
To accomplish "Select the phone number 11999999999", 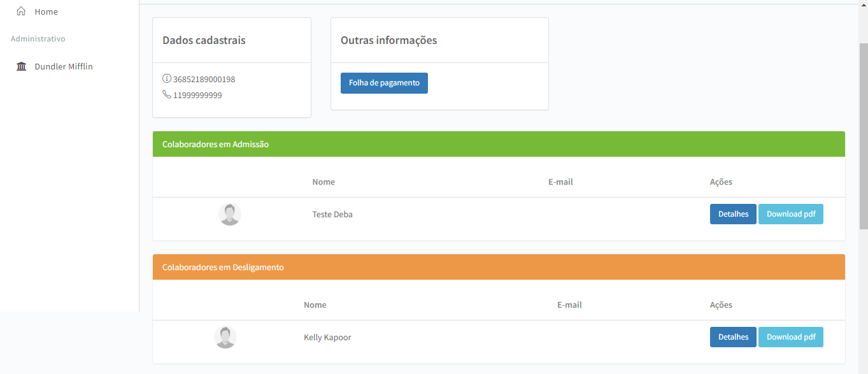I will click(x=197, y=96).
